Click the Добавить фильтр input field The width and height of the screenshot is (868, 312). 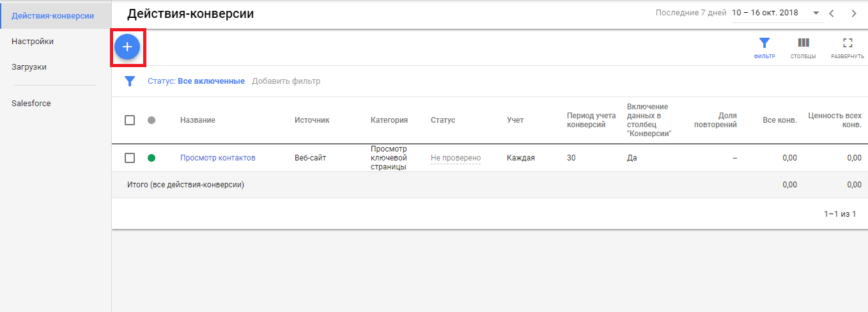coord(286,81)
